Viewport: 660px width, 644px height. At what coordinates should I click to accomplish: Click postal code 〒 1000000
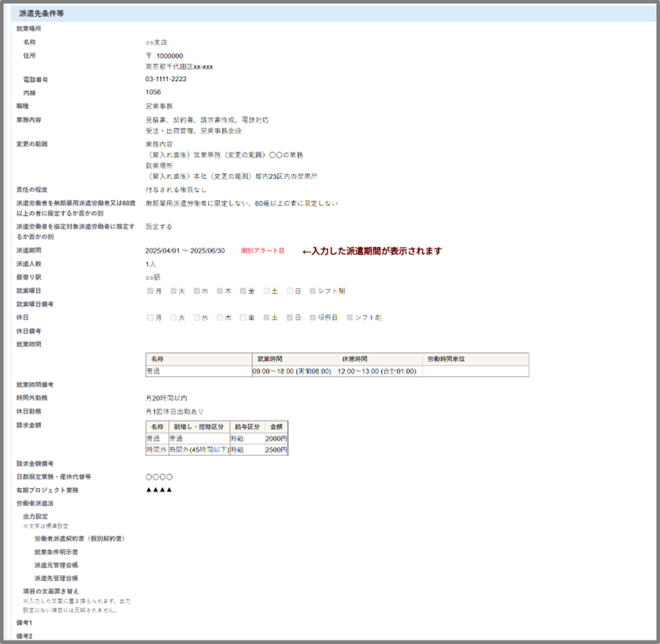pos(165,56)
